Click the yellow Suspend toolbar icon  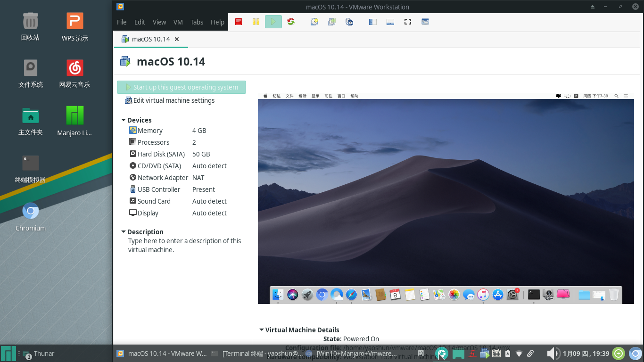[x=256, y=22]
